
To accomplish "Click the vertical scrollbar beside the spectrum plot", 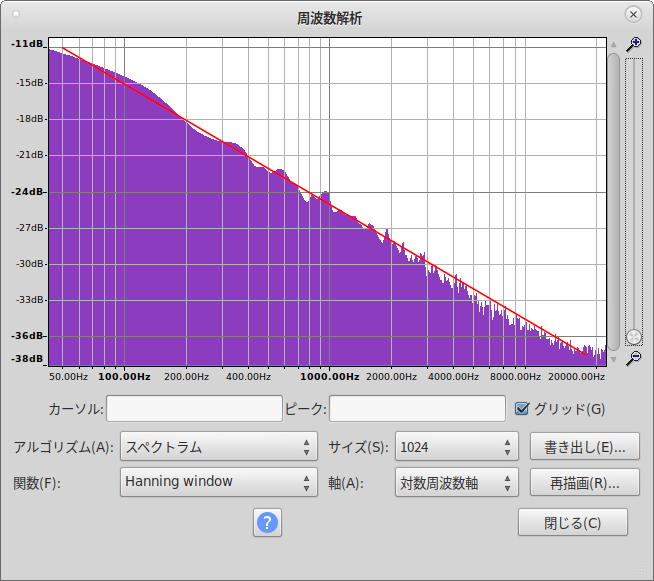I will point(613,200).
